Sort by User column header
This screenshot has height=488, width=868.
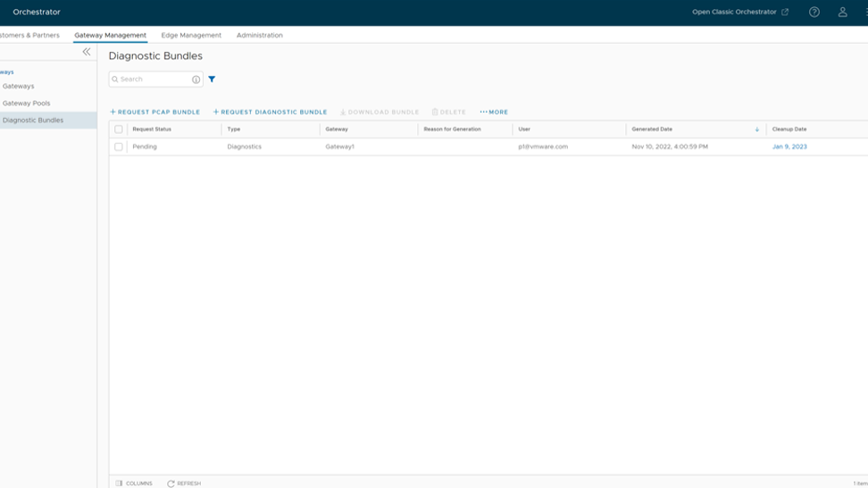coord(524,129)
